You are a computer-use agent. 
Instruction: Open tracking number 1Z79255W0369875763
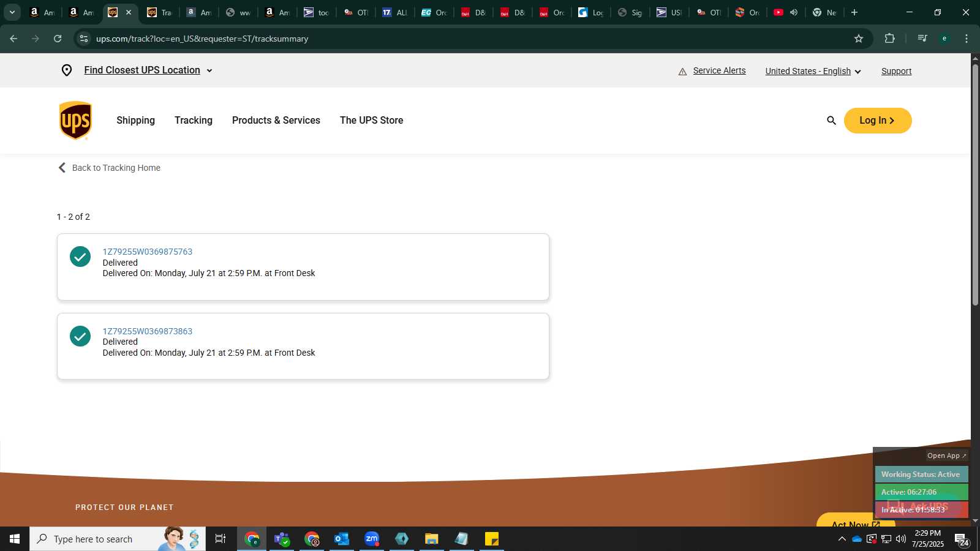[148, 252]
